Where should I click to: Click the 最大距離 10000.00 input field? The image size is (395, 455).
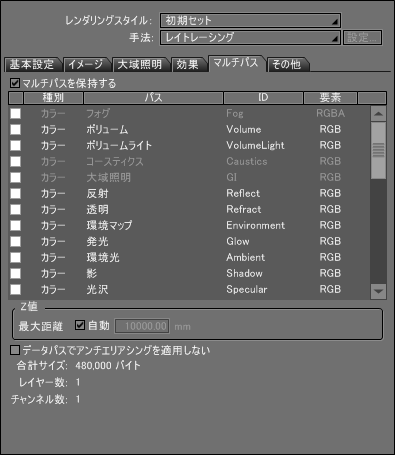click(142, 326)
